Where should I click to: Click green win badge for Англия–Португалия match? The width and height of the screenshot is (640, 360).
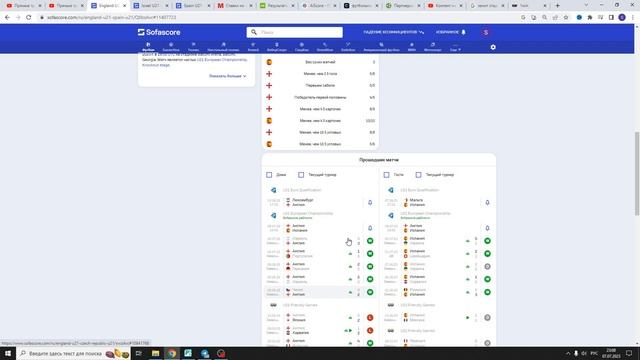coord(370,253)
